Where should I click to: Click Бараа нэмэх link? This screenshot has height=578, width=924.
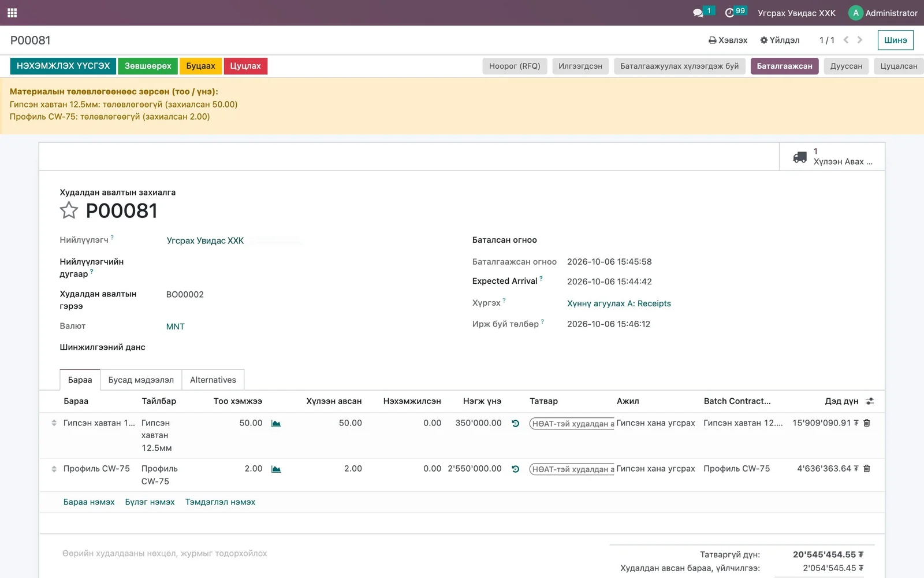[89, 502]
